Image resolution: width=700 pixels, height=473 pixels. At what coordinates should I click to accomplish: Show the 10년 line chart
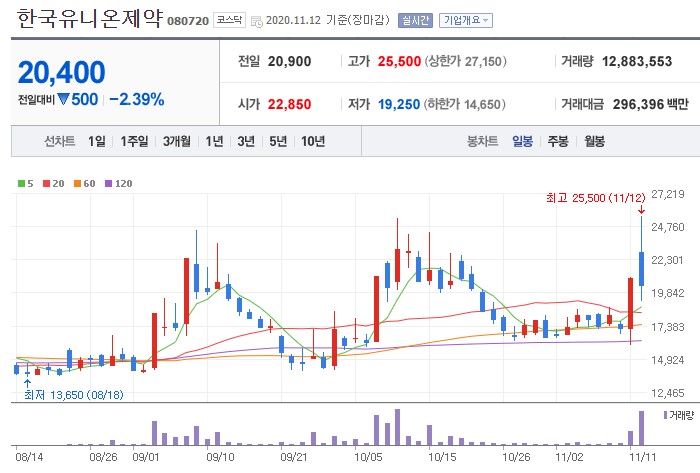[313, 141]
